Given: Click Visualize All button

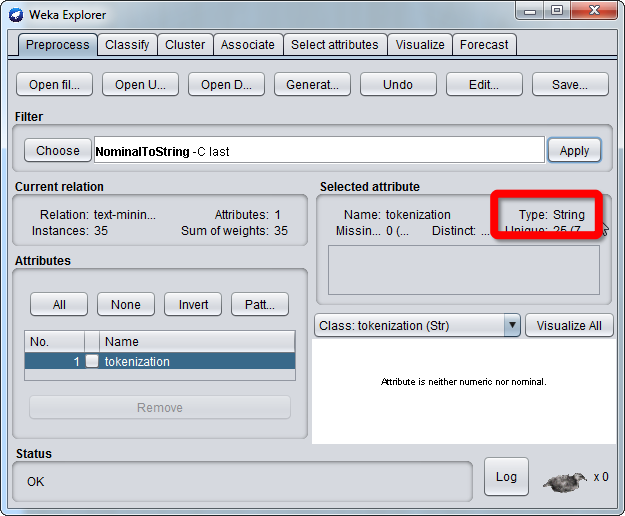Looking at the screenshot, I should coord(569,326).
